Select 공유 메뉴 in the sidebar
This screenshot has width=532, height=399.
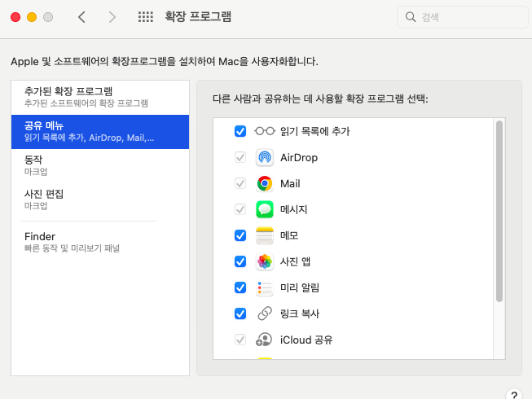point(100,132)
